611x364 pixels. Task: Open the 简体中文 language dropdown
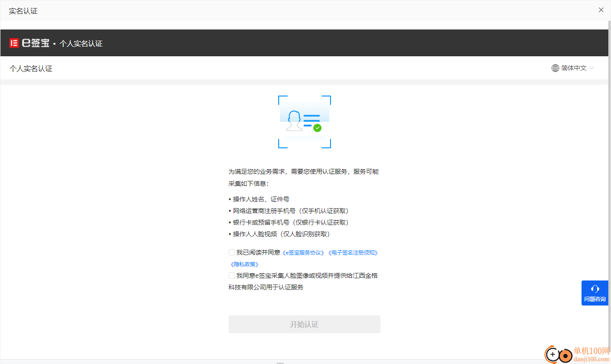point(573,68)
